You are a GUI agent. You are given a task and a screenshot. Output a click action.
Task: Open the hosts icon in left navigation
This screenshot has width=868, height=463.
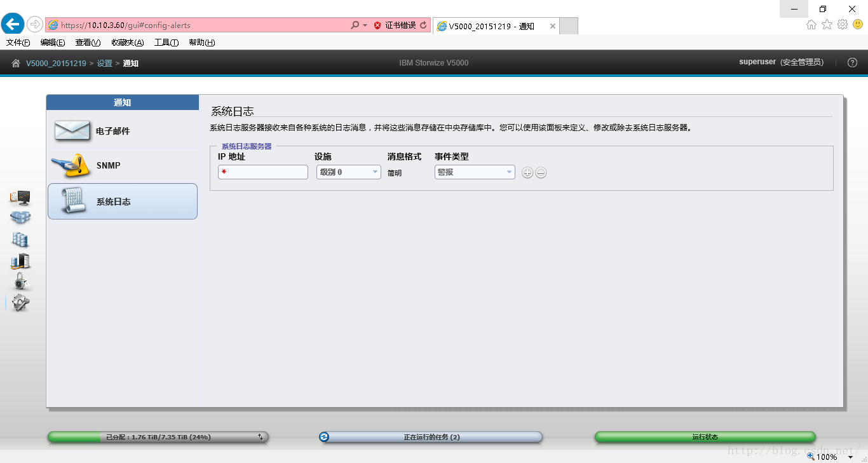[20, 261]
